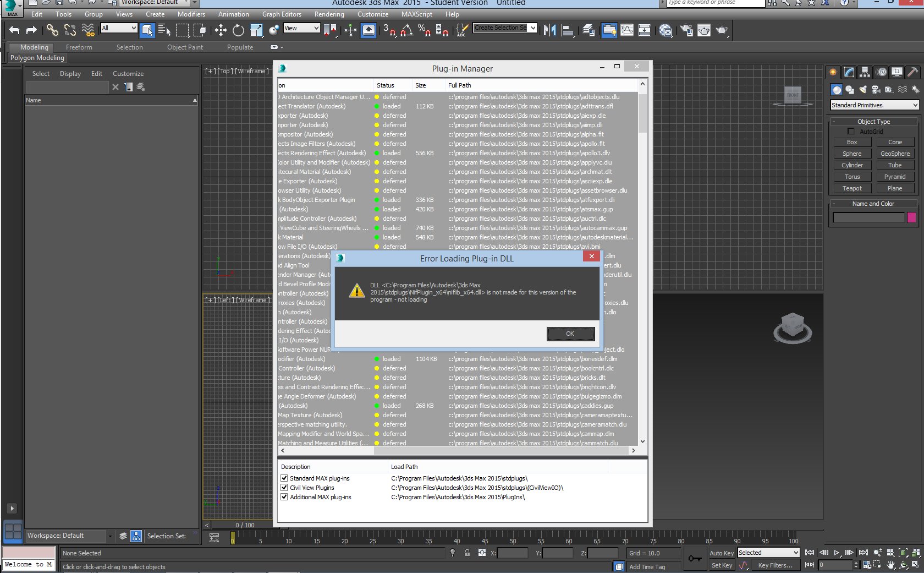
Task: Choose the Rectangular Selection Region tool
Action: [182, 30]
